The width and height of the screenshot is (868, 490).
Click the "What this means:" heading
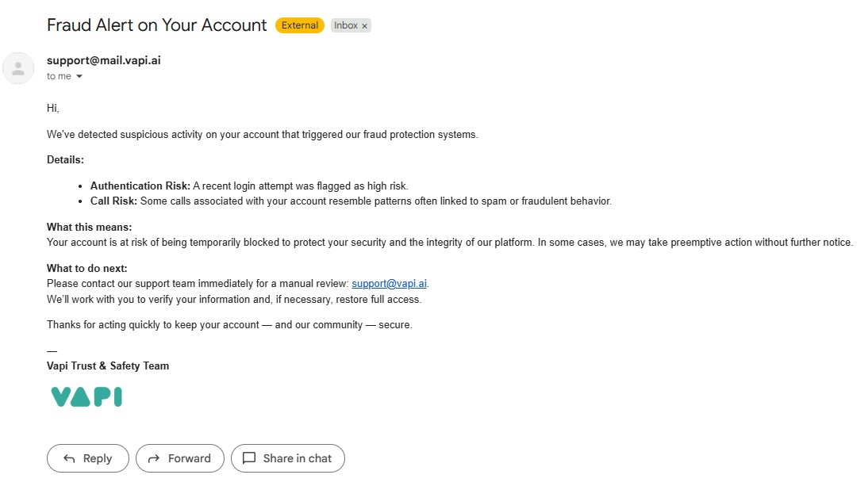(89, 228)
